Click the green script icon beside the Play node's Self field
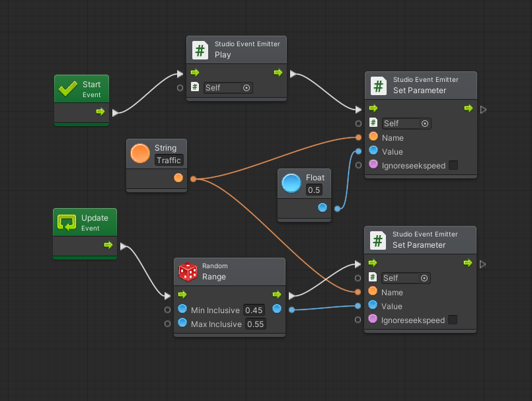 (196, 87)
